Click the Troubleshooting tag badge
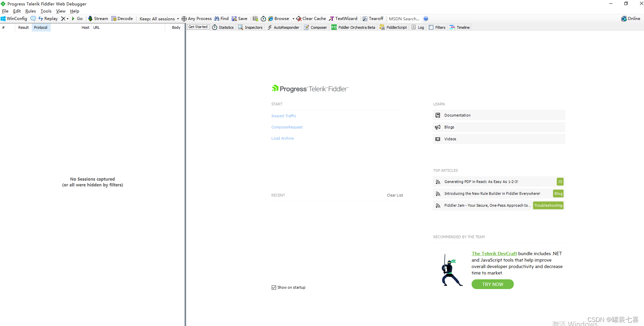This screenshot has width=644, height=326. 548,205
